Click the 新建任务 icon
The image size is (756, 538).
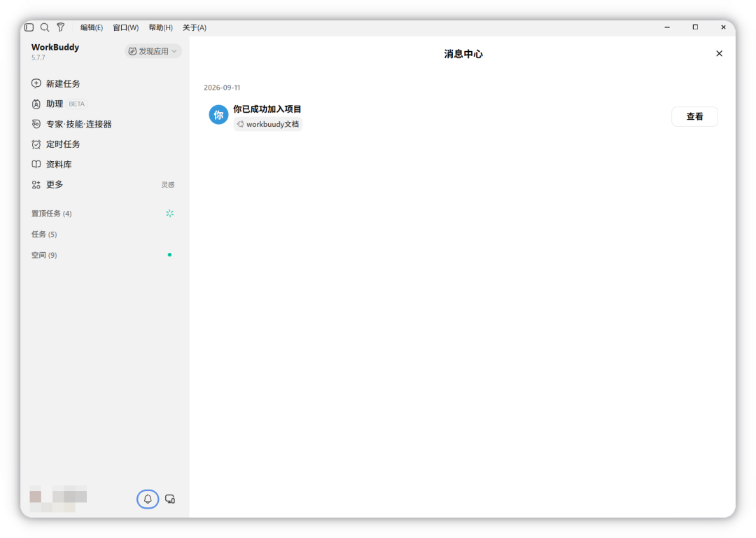click(x=36, y=83)
